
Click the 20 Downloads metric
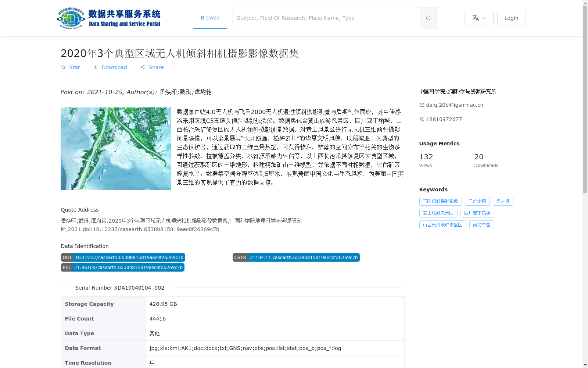tap(486, 160)
